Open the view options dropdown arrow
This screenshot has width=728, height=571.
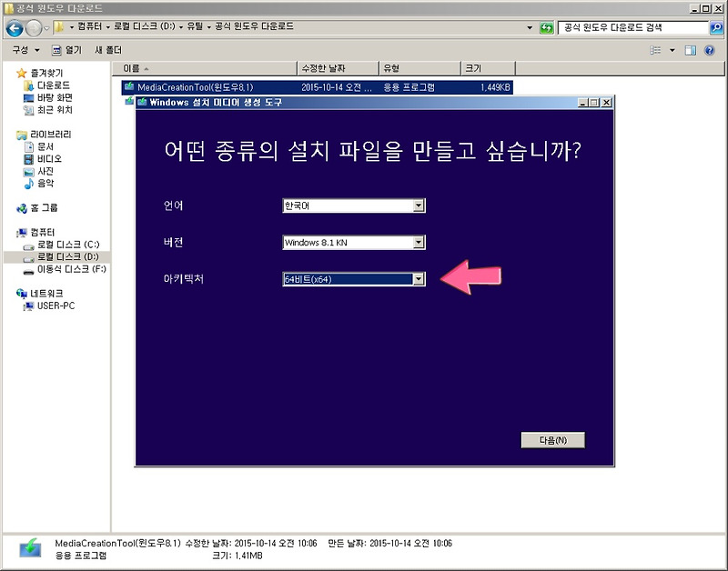point(672,50)
